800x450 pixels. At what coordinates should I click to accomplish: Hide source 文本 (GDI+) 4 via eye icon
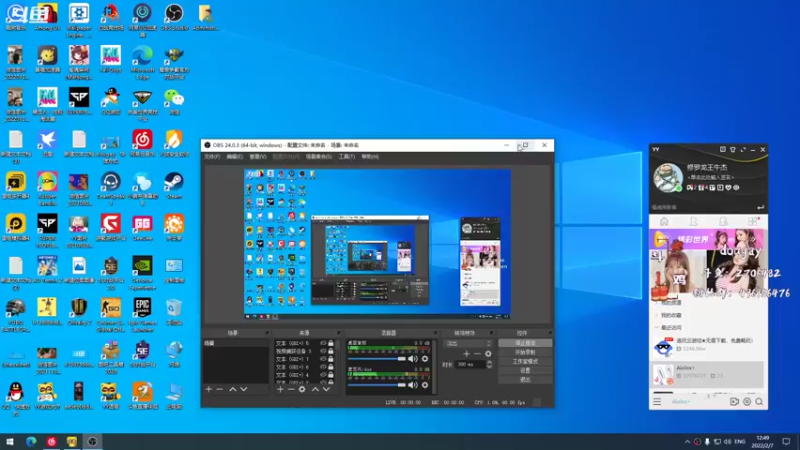[x=322, y=375]
